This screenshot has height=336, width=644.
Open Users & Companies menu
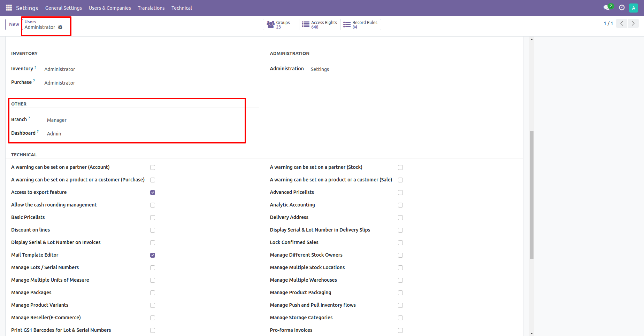click(110, 8)
